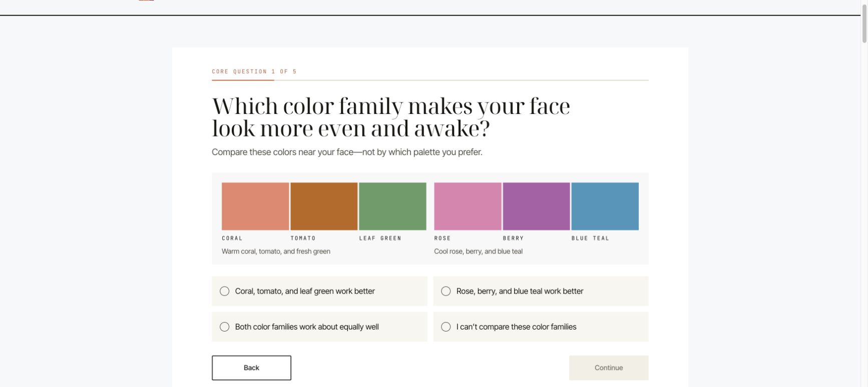Viewport: 868px width, 387px height.
Task: Click the Back button
Action: pos(251,368)
